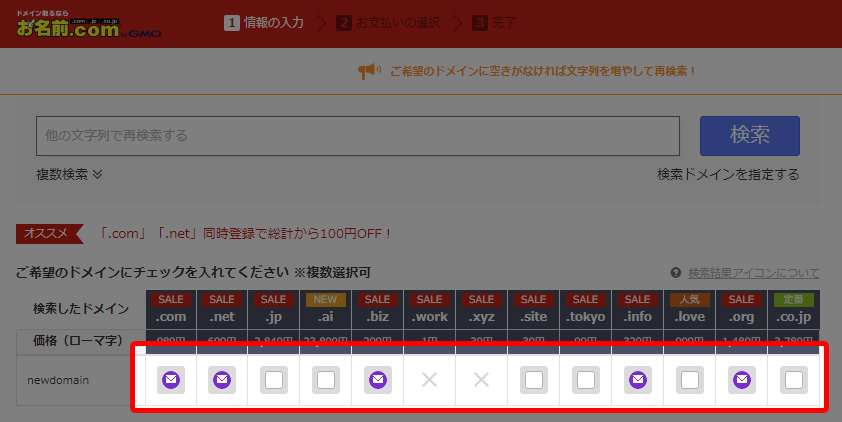
Task: Open 検索ドメインを指定する options
Action: click(728, 174)
